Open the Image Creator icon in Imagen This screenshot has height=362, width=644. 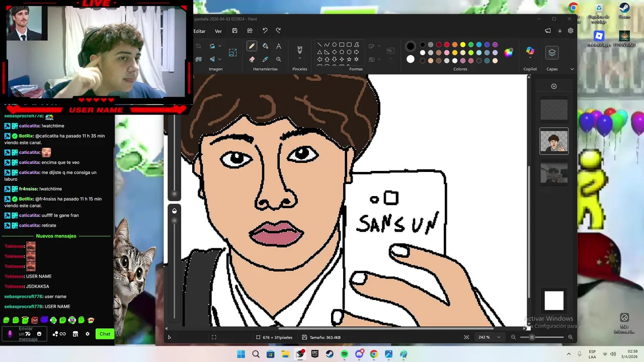(232, 53)
